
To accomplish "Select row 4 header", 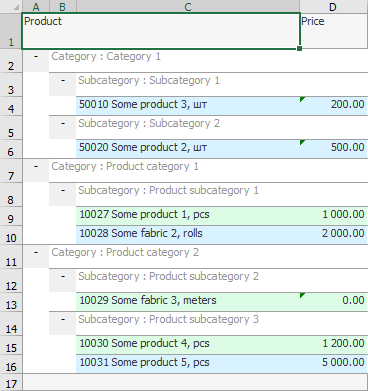I will 11,106.
